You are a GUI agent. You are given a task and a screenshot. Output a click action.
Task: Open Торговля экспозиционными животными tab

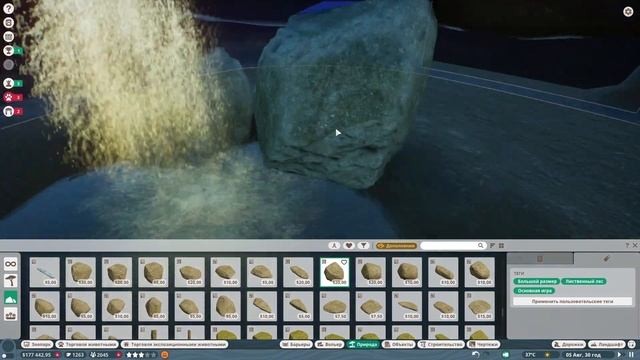(175, 344)
